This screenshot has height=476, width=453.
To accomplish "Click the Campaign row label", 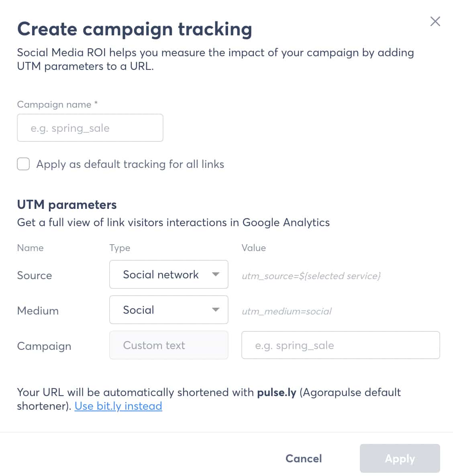I will 44,346.
